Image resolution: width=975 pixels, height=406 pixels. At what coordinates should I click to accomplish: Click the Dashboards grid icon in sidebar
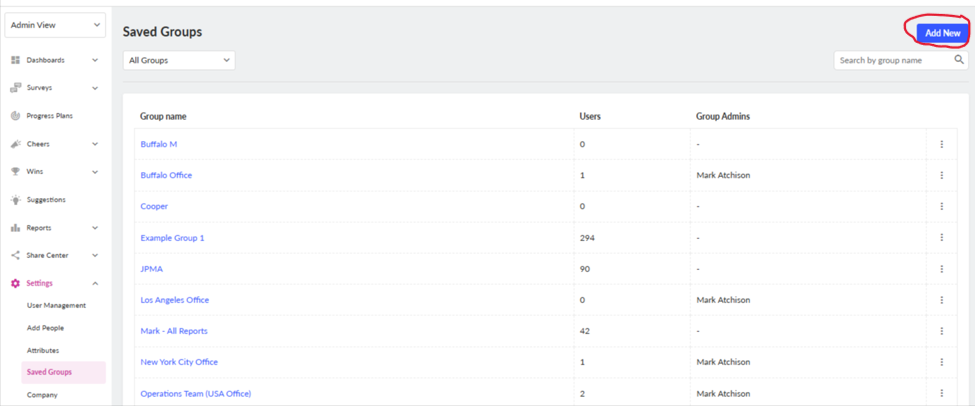pos(16,60)
